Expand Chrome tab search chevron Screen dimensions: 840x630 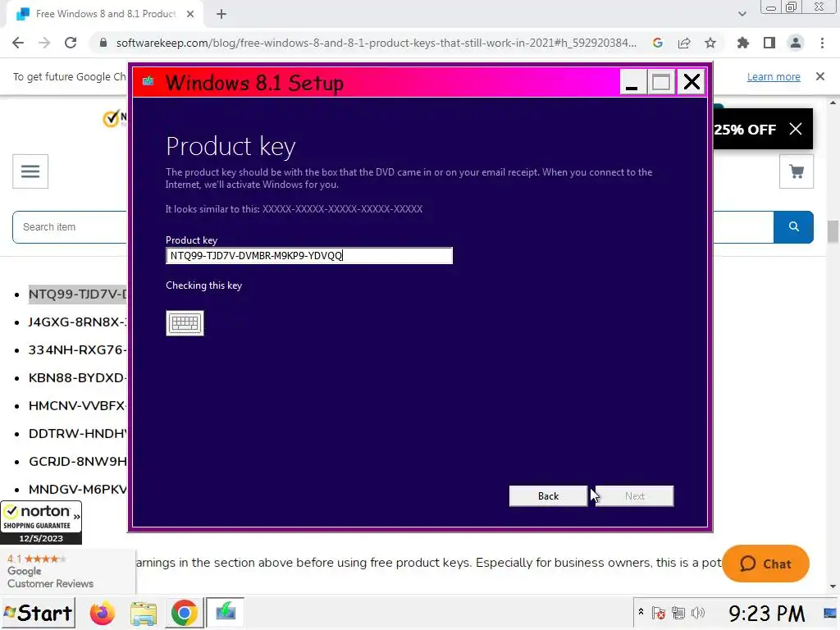tap(742, 14)
